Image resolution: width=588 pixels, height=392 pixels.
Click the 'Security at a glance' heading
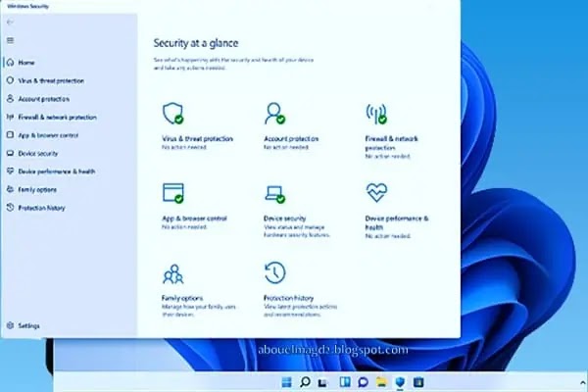click(x=196, y=43)
